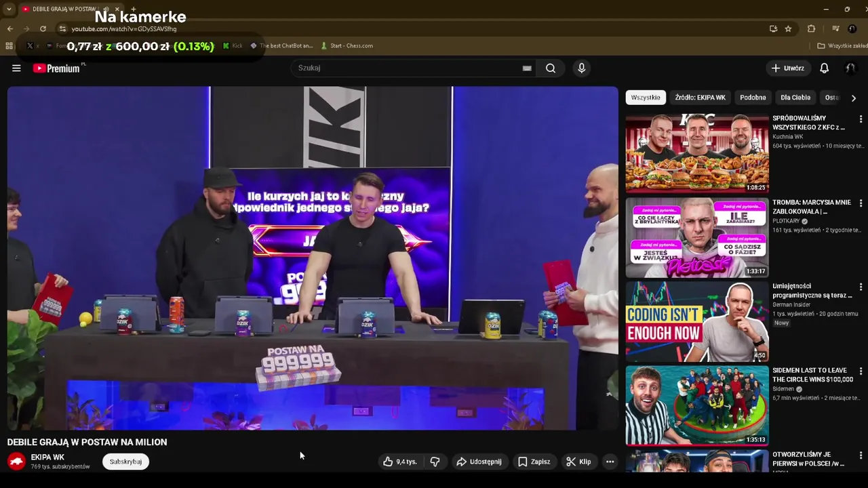Screen dimensions: 868x488
Task: Click the German Insider channel text
Action: point(791,305)
